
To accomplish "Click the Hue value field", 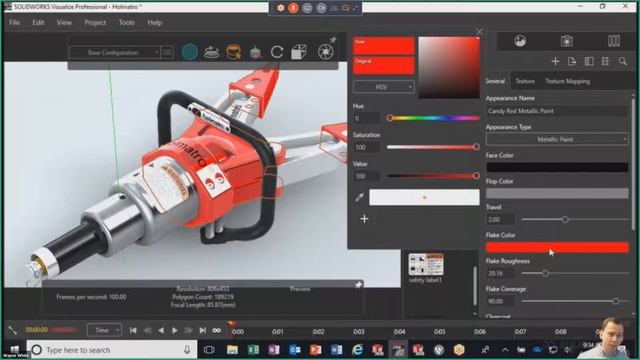I will point(366,118).
